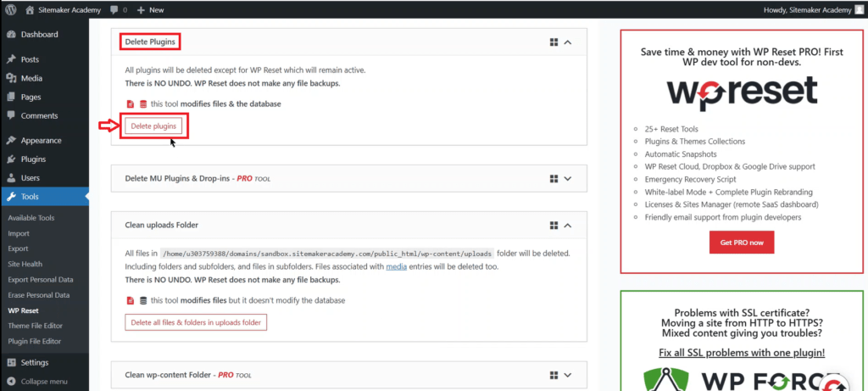Click the Comments sidebar icon

coord(11,115)
